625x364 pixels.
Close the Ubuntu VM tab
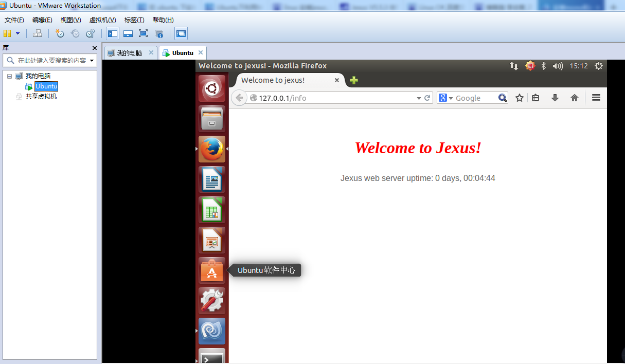pos(201,52)
